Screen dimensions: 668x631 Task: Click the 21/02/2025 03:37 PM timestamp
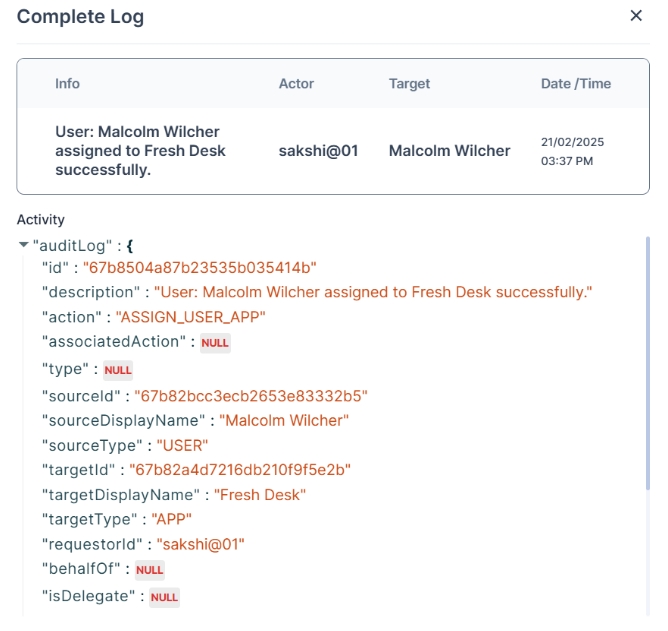coord(572,151)
